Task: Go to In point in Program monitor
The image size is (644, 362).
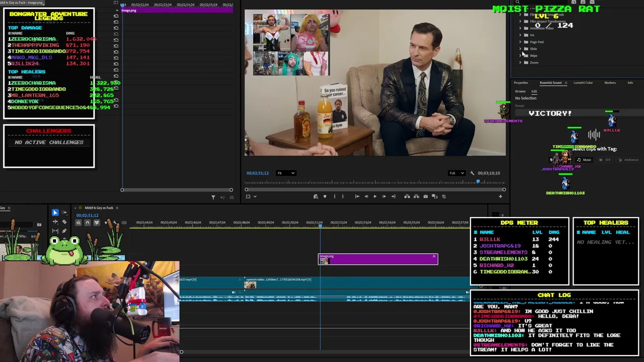Action: click(x=357, y=197)
